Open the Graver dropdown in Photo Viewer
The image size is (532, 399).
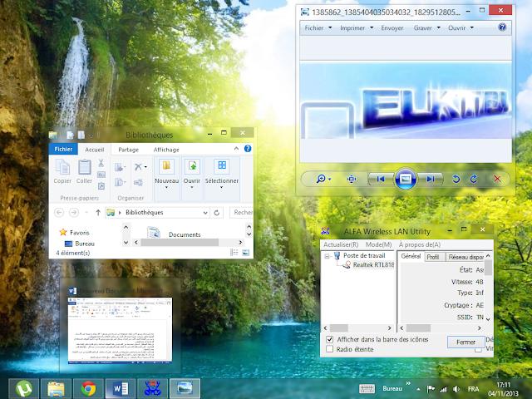point(426,27)
